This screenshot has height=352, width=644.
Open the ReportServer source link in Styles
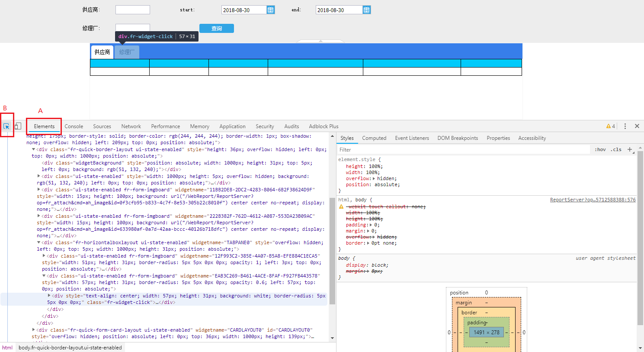pyautogui.click(x=593, y=200)
